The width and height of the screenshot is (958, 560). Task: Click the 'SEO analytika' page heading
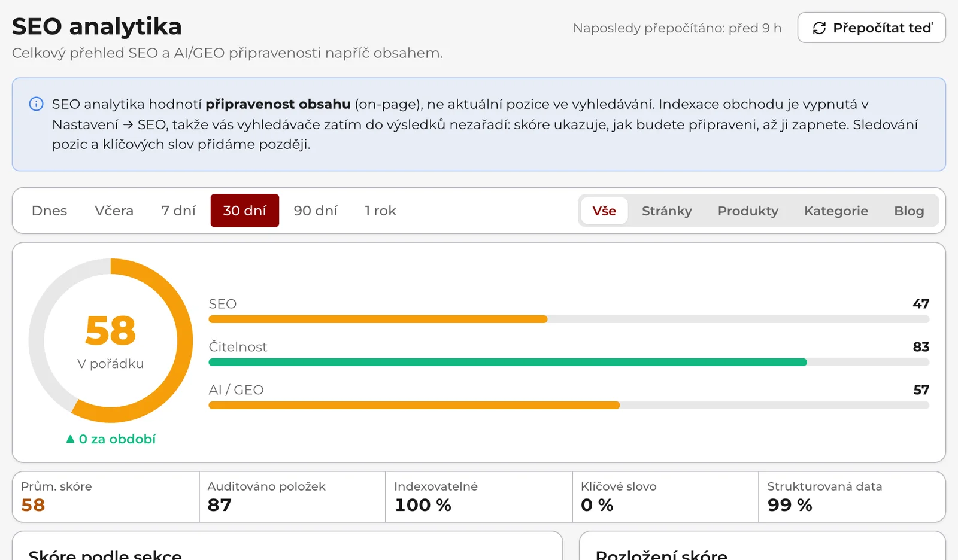tap(97, 26)
